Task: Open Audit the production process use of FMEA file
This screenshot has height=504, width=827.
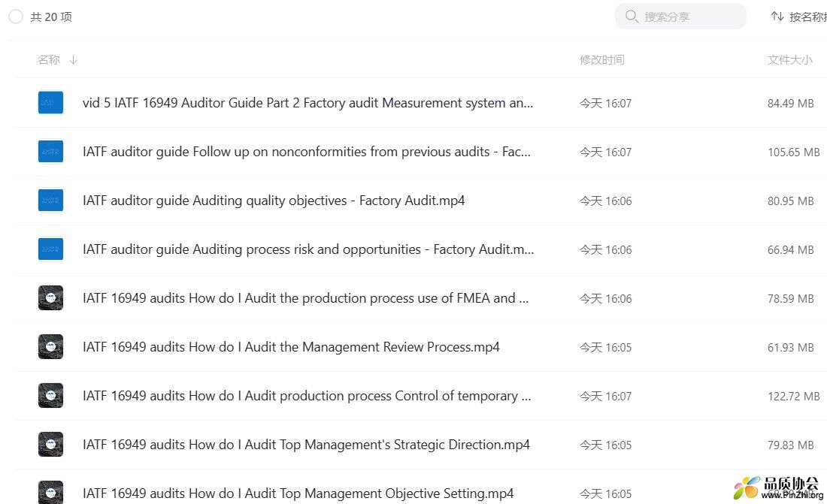Action: (305, 298)
